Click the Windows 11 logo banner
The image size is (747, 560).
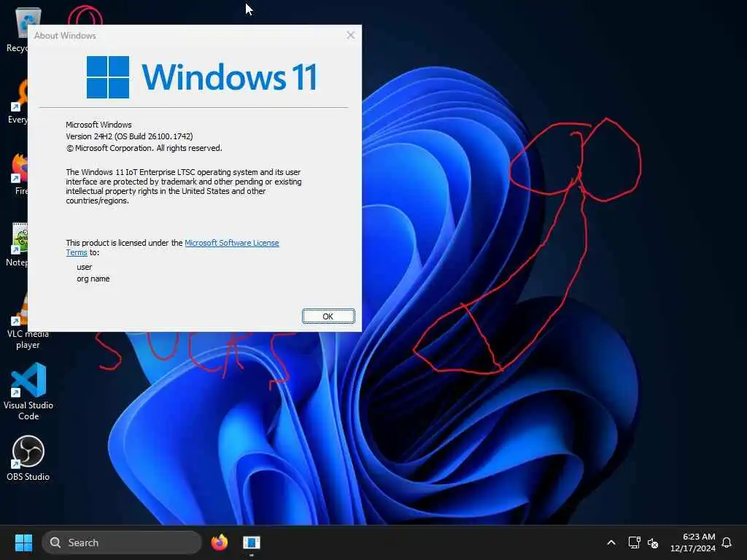(x=201, y=77)
